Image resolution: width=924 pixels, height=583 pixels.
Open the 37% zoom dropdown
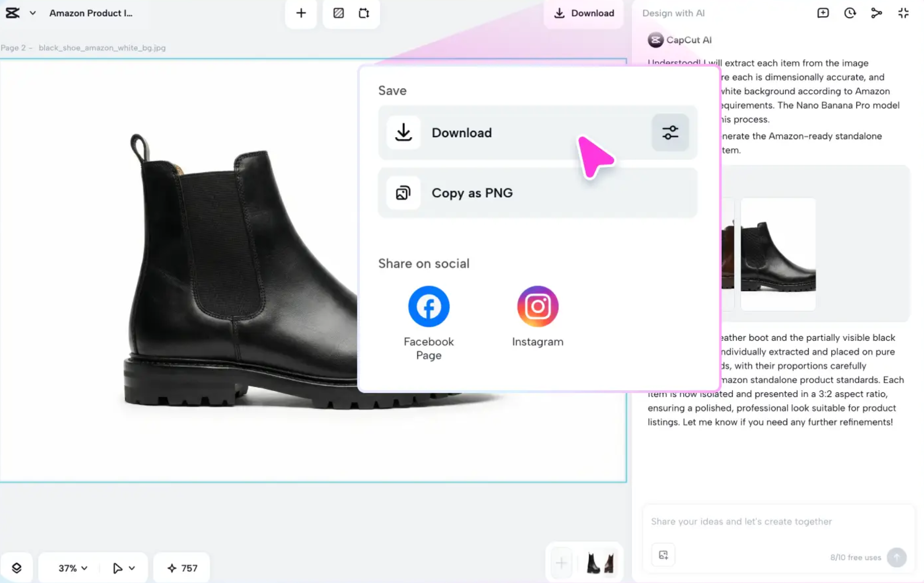click(73, 568)
